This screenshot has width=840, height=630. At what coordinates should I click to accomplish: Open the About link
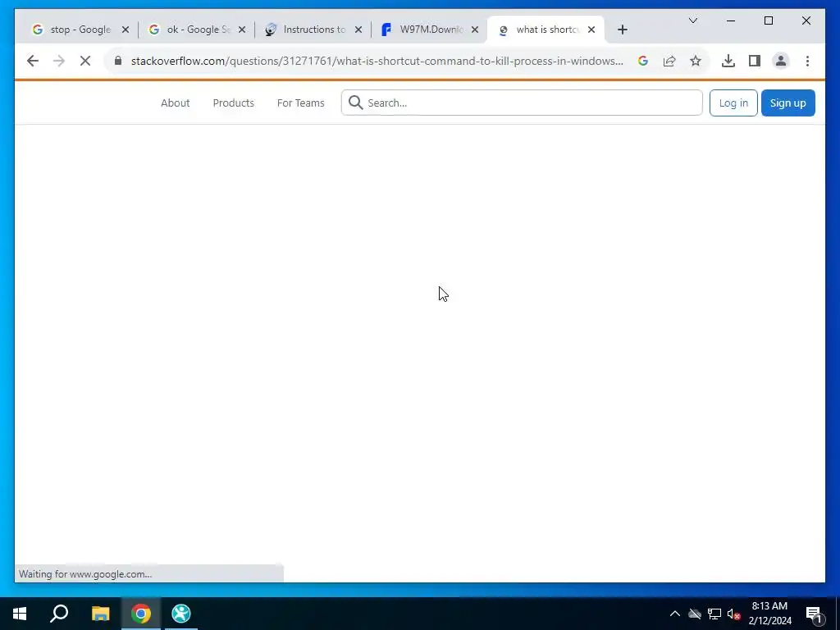[x=176, y=103]
